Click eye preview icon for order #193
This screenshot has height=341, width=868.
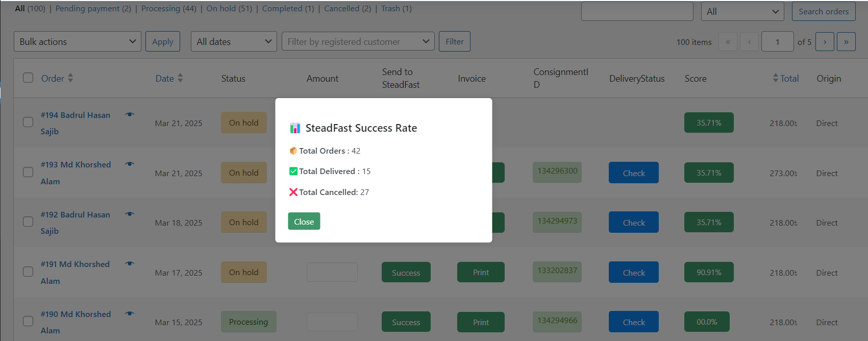click(x=130, y=164)
